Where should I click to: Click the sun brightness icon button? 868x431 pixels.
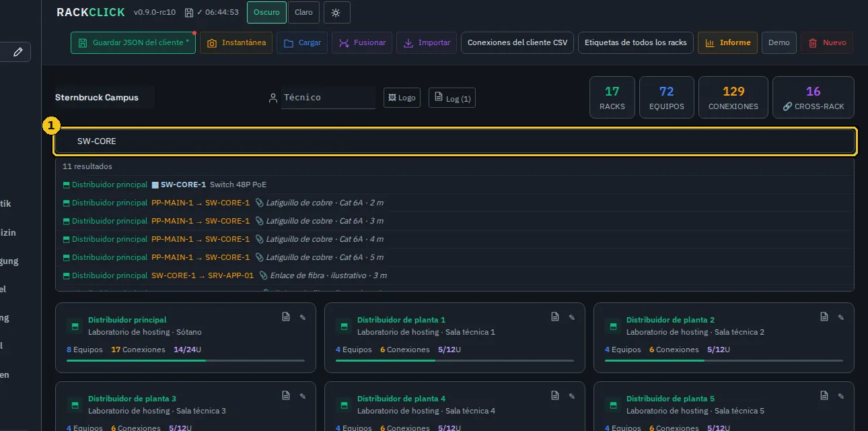336,12
